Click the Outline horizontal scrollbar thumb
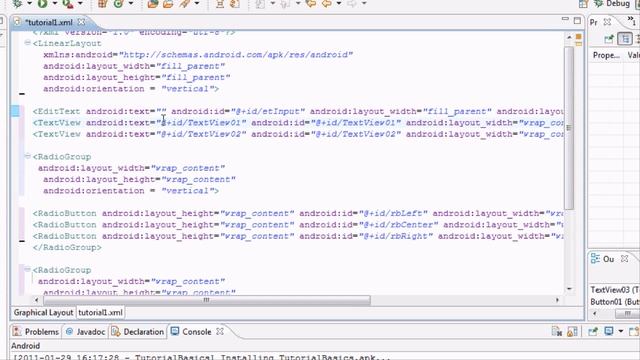Screen dimensions: 640x360 click(x=627, y=313)
